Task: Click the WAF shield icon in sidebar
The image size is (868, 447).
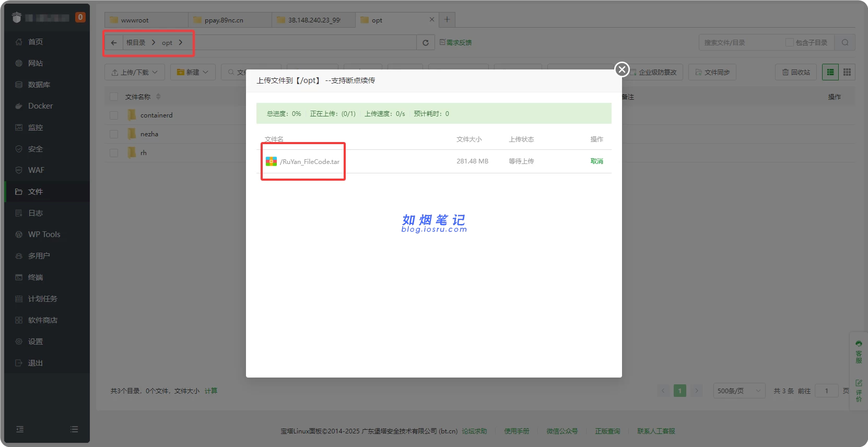Action: pos(19,170)
